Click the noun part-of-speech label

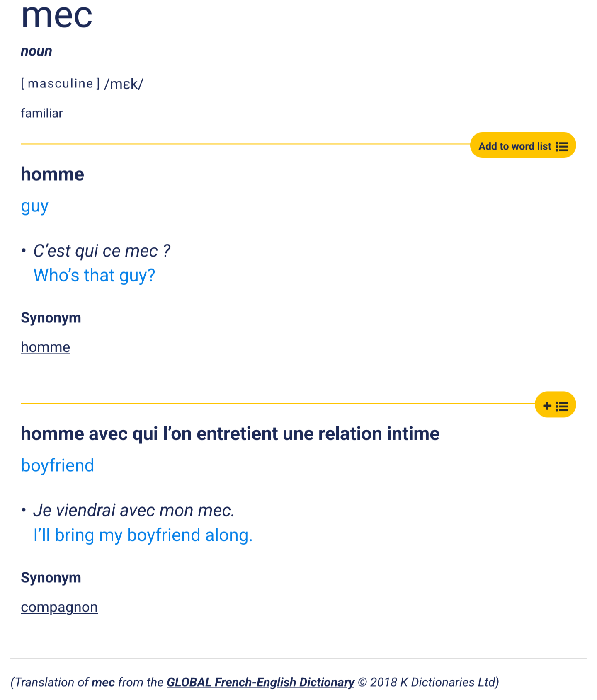point(36,51)
